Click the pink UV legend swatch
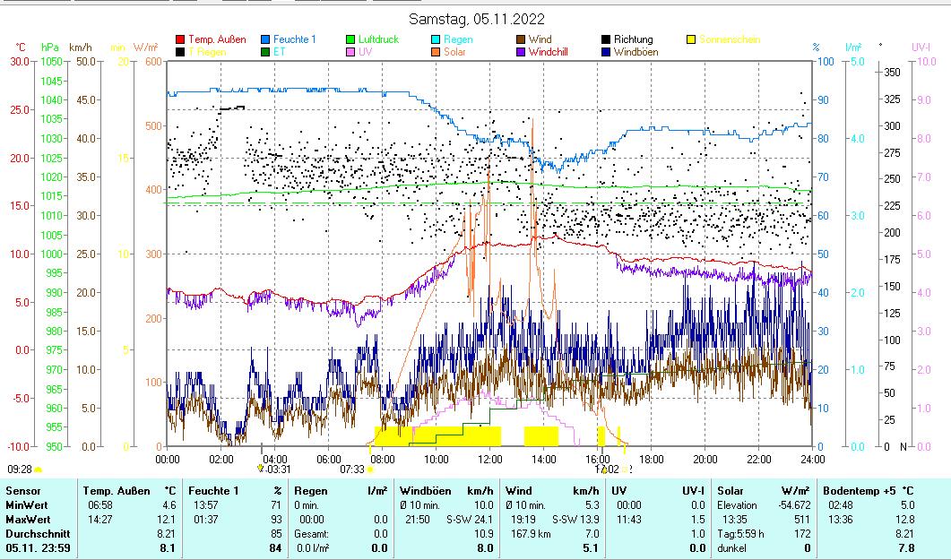 (x=350, y=52)
